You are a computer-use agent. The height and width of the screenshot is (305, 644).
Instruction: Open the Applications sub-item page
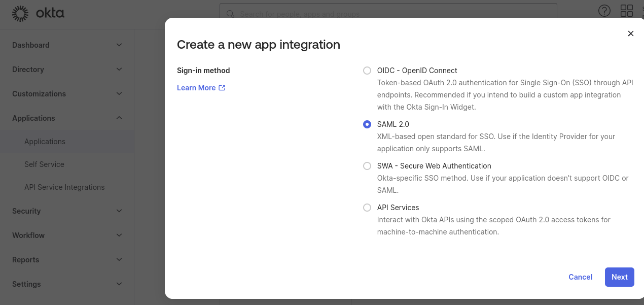(45, 142)
